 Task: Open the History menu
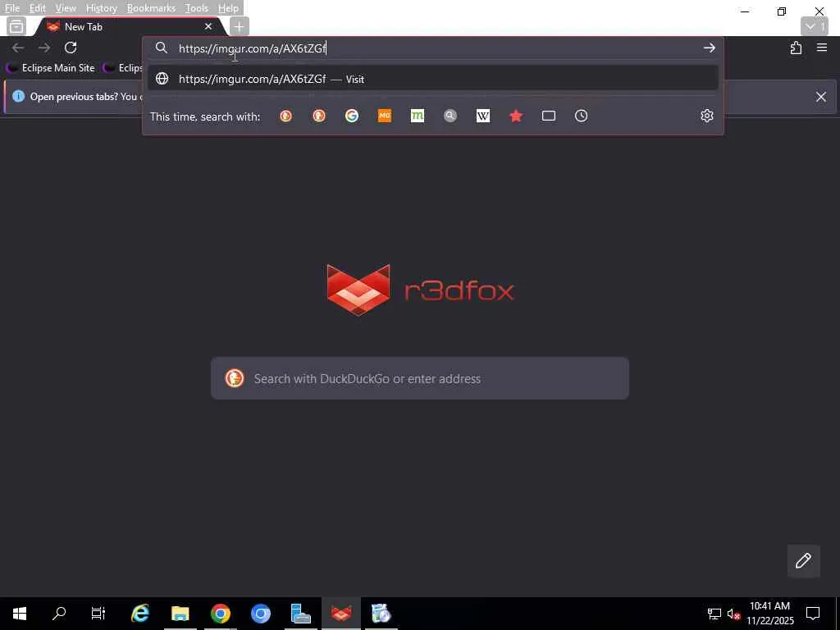coord(101,8)
